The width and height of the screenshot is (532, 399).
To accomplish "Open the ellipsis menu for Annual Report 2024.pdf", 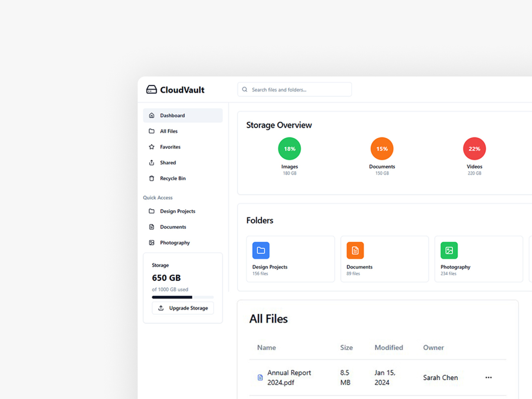I will [488, 377].
